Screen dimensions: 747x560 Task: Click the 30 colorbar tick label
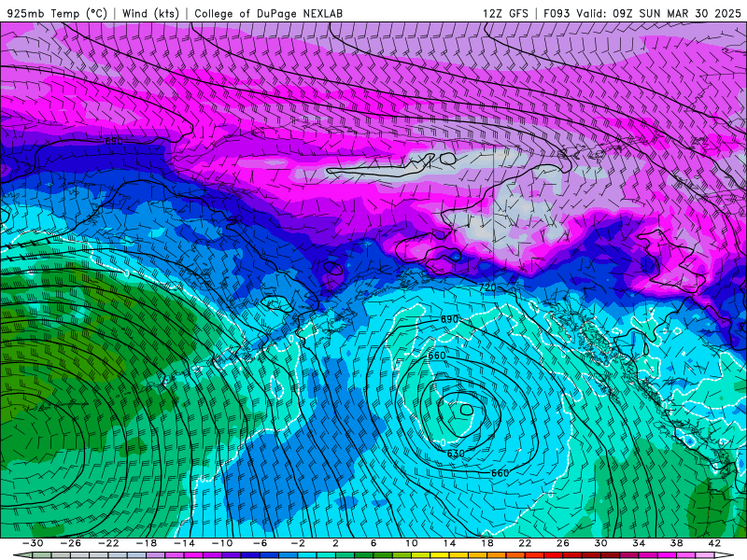pos(600,543)
